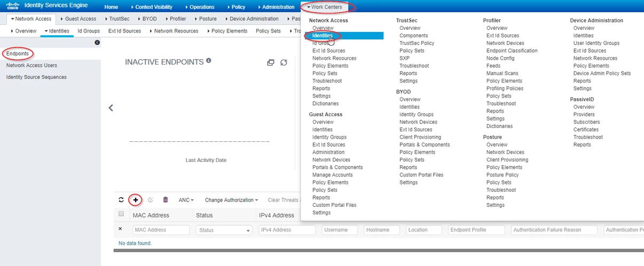Clear table filters with the X icon

pyautogui.click(x=120, y=229)
